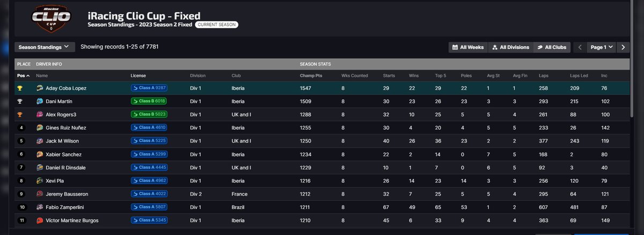Click the helmet icon beside Jeremy Bausseron
644x235 pixels.
40,194
